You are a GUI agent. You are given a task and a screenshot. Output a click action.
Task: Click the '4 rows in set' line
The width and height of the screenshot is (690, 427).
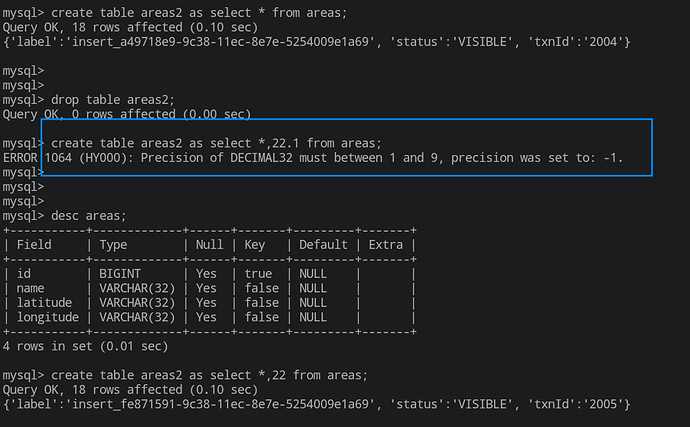(x=82, y=346)
